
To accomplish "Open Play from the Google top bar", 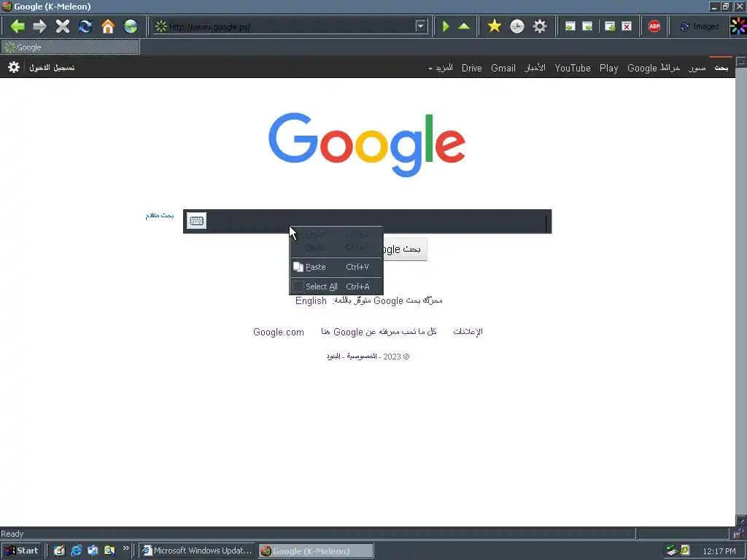I will click(608, 68).
